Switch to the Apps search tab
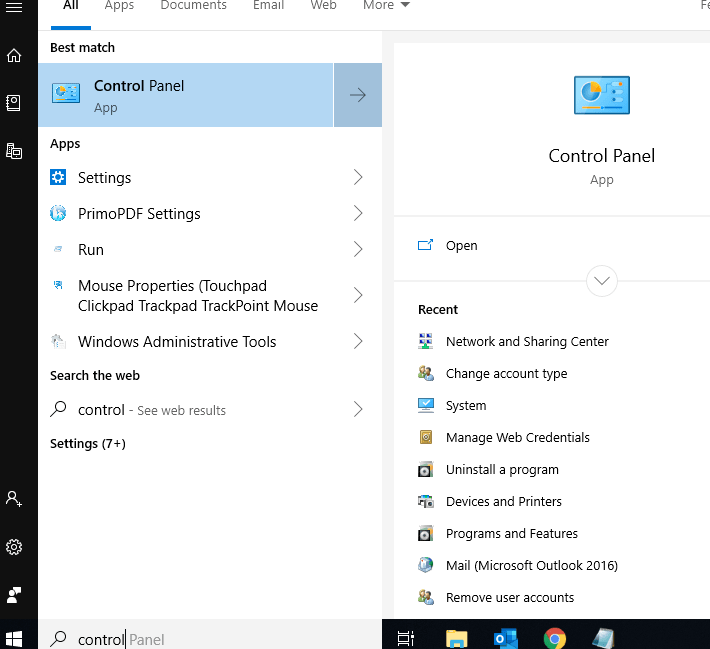The image size is (710, 649). pos(119,5)
